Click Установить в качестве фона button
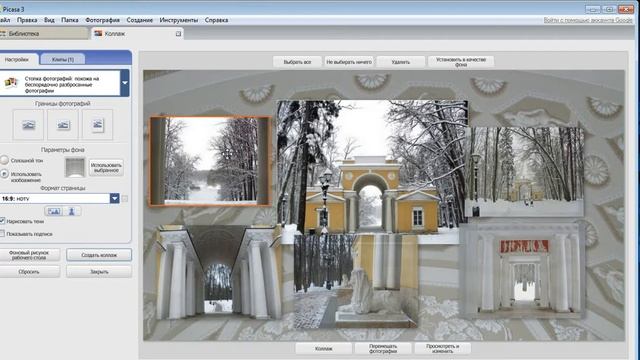640x360 pixels. [461, 62]
